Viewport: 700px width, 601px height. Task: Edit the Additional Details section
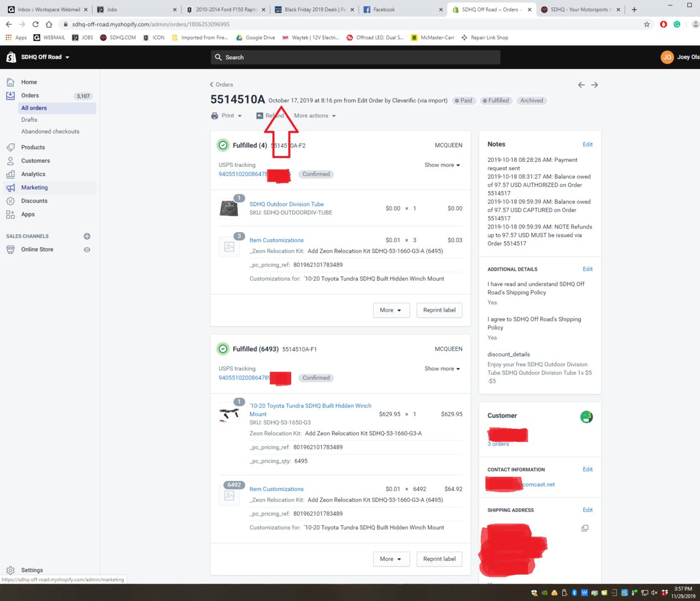587,269
